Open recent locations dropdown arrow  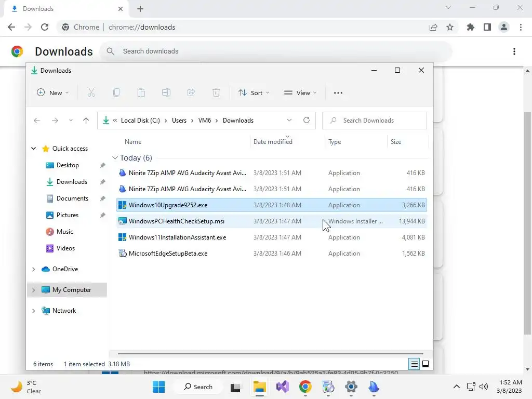click(x=71, y=121)
